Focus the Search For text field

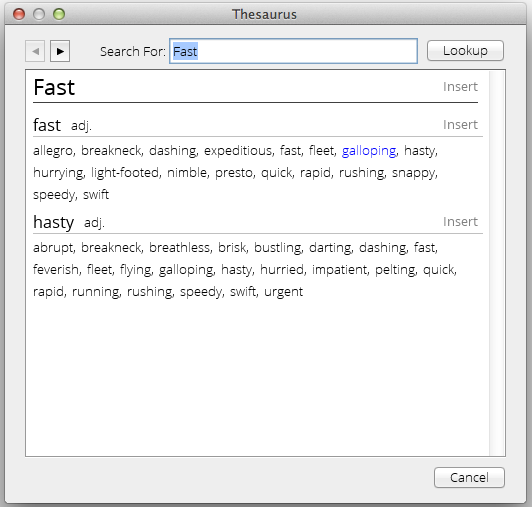pyautogui.click(x=293, y=51)
